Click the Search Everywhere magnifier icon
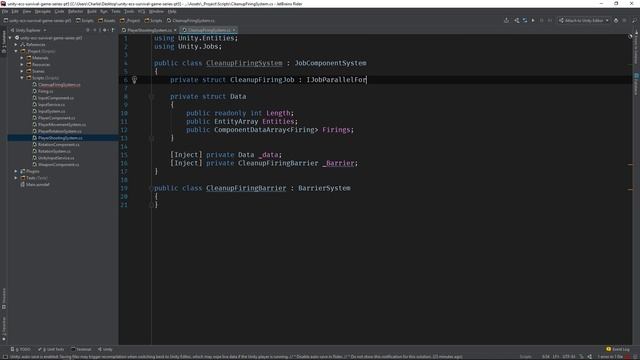Image resolution: width=640 pixels, height=360 pixels. click(634, 20)
